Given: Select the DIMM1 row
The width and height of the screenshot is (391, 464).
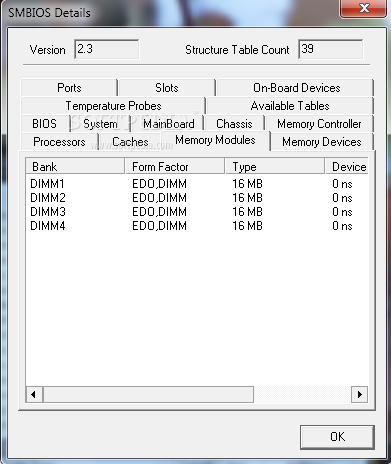Looking at the screenshot, I should coord(197,184).
